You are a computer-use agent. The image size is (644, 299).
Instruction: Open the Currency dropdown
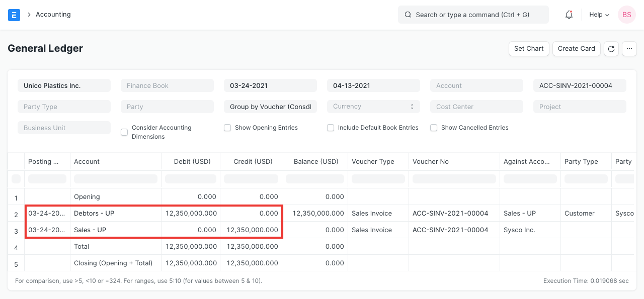point(373,106)
